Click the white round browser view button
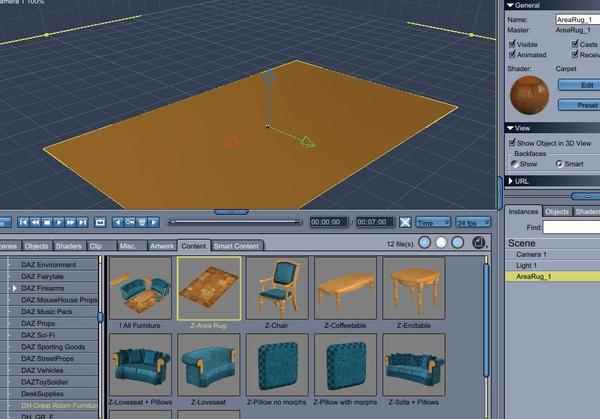The height and width of the screenshot is (419, 600). point(441,243)
